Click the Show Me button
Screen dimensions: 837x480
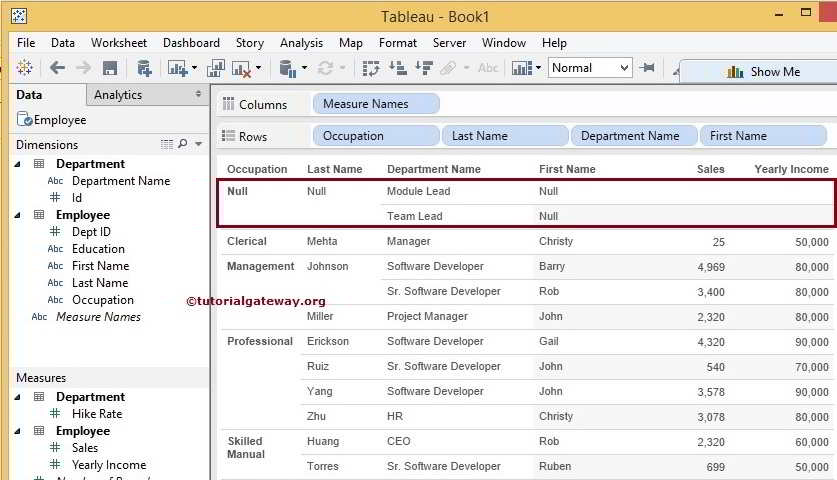764,72
